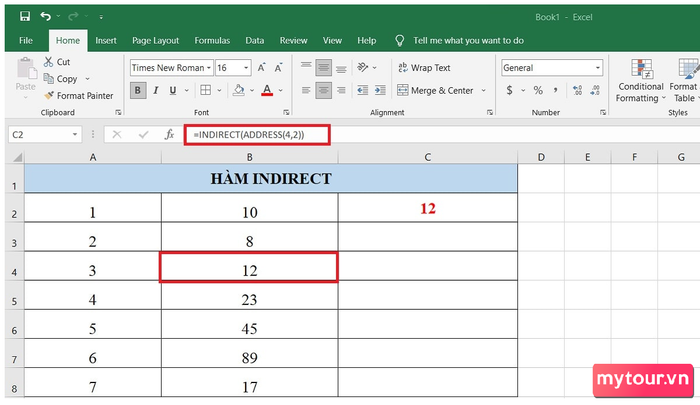Open the Orientation text rotation icon
The height and width of the screenshot is (405, 700).
point(362,68)
